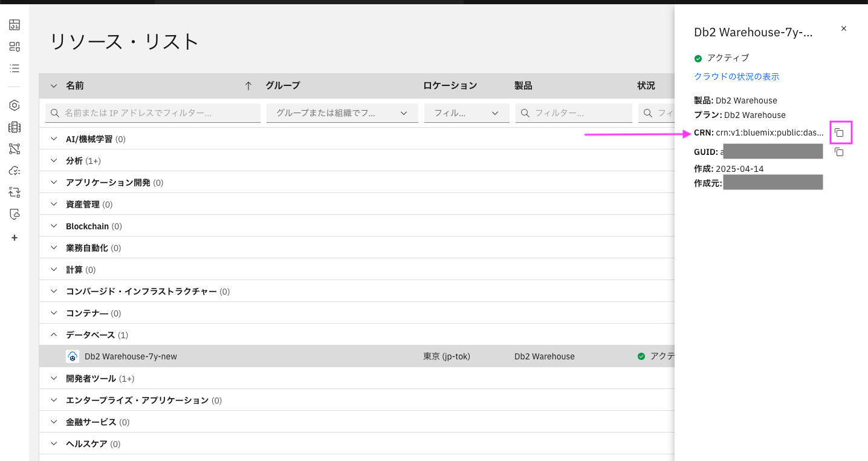This screenshot has height=461, width=868.
Task: Open the transfer arrows sidebar icon
Action: (15, 192)
